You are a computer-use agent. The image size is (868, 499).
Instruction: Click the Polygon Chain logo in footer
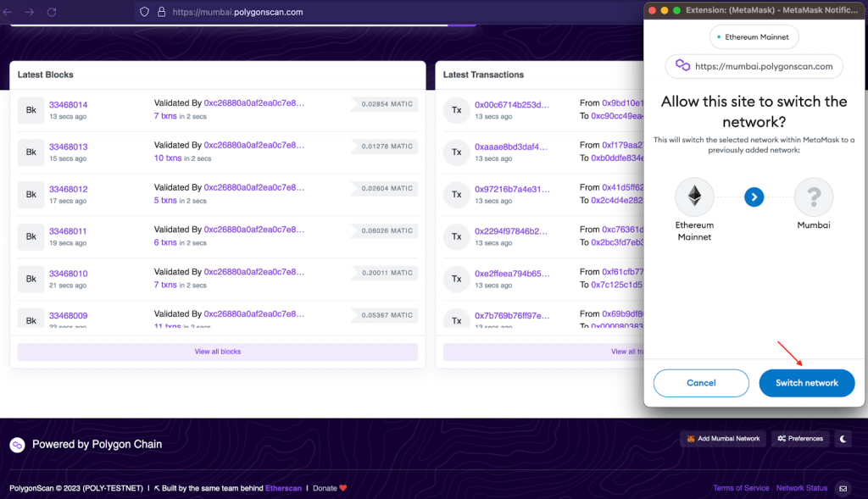click(x=17, y=445)
